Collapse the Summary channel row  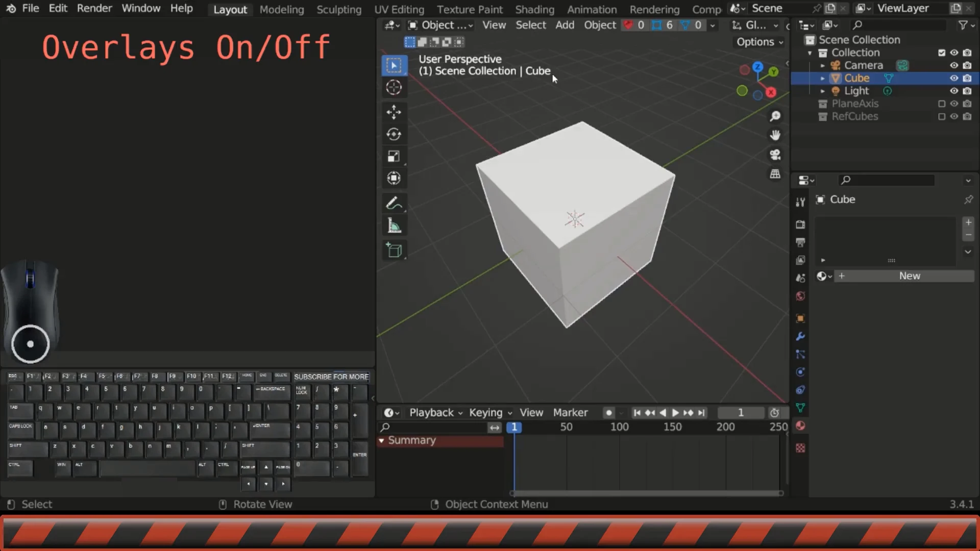381,440
